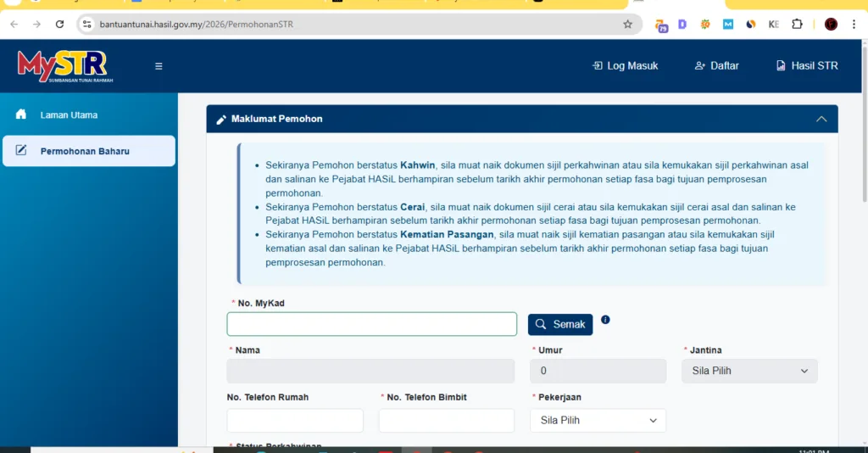Image resolution: width=868 pixels, height=453 pixels.
Task: Click the orange-and-green extension icon before the M icon
Action: coord(704,24)
